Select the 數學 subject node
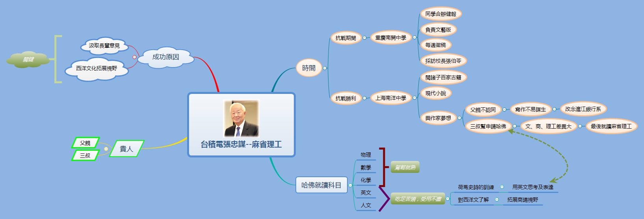Screen dimensions: 644x219 [x=366, y=167]
